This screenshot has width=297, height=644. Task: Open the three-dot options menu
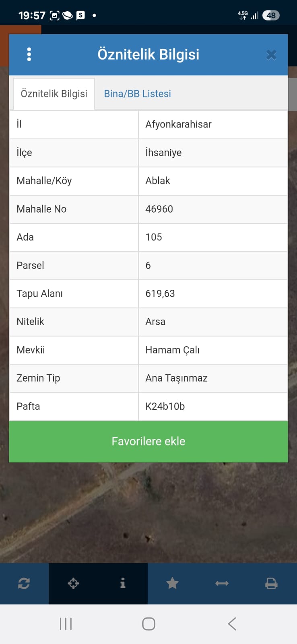[x=29, y=54]
